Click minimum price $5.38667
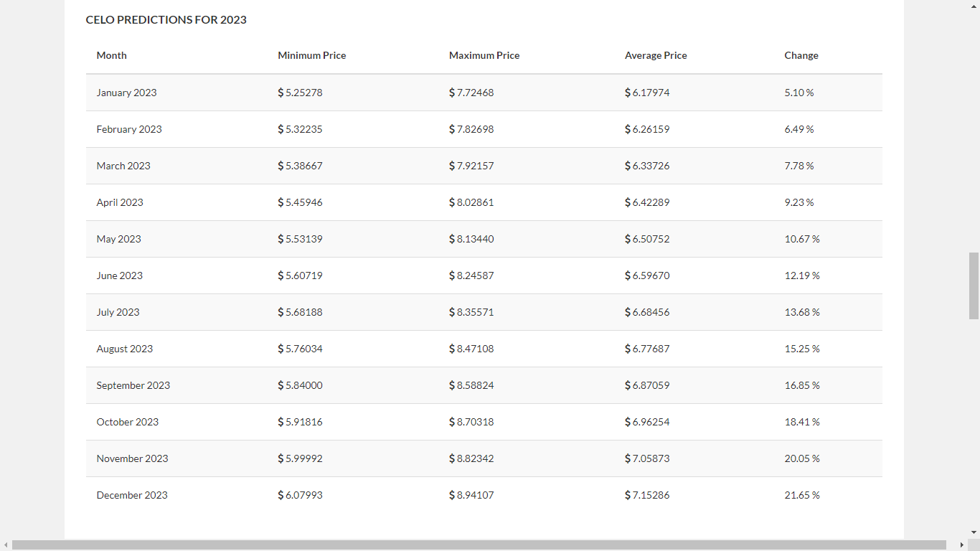Image resolution: width=980 pixels, height=551 pixels. pos(301,166)
